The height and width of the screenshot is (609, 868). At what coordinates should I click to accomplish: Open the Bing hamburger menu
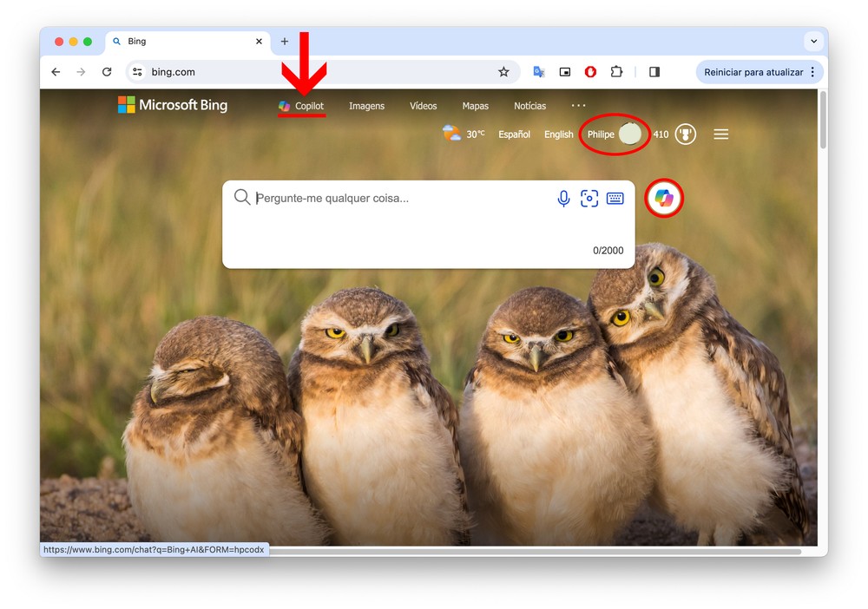point(720,134)
